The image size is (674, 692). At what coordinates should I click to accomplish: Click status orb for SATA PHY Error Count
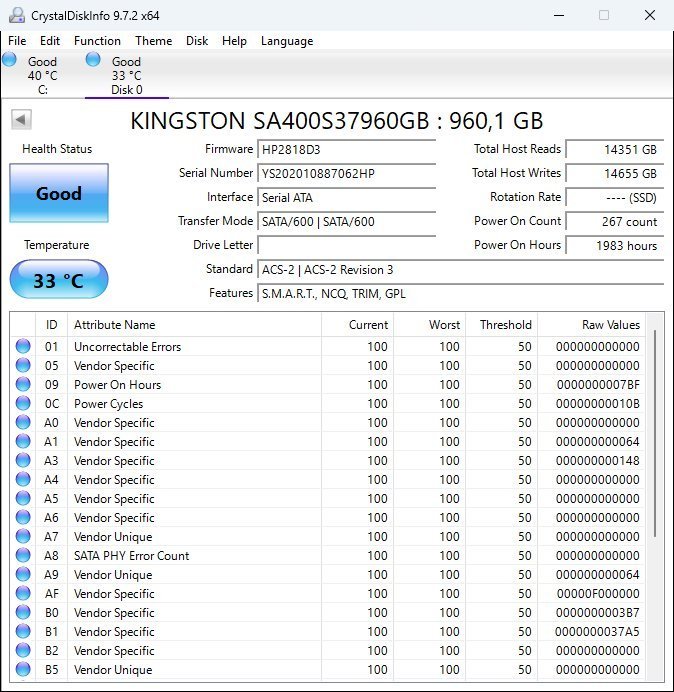pos(23,556)
